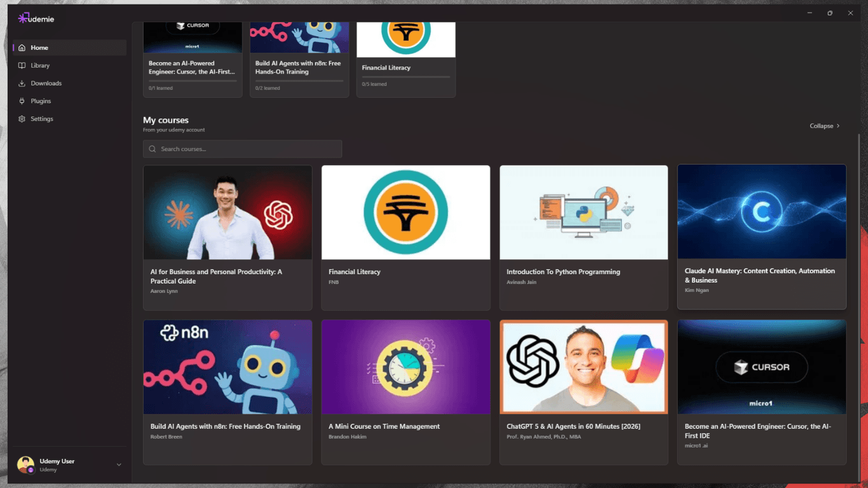Screen dimensions: 868x488
Task: Click author name 'Brandon Hakim'
Action: click(347, 437)
